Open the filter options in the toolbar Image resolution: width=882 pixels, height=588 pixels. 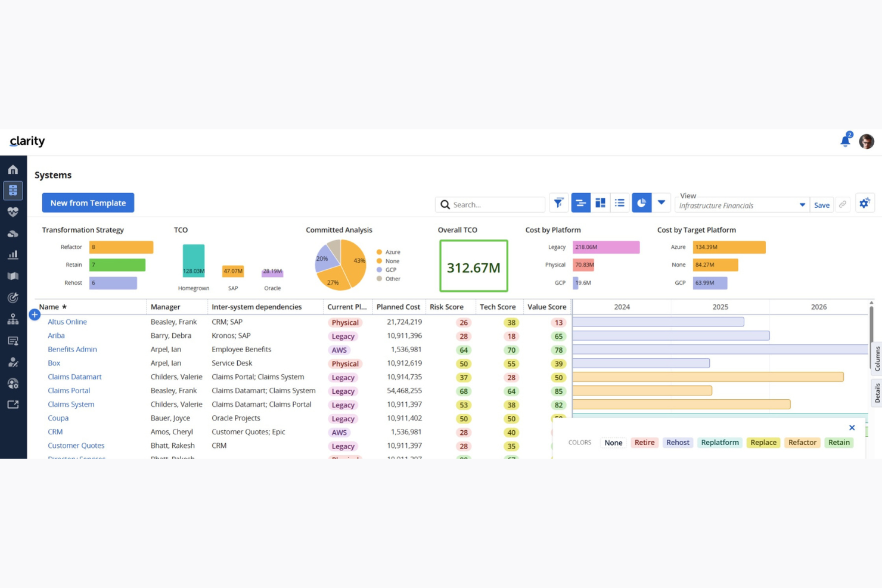pos(558,203)
